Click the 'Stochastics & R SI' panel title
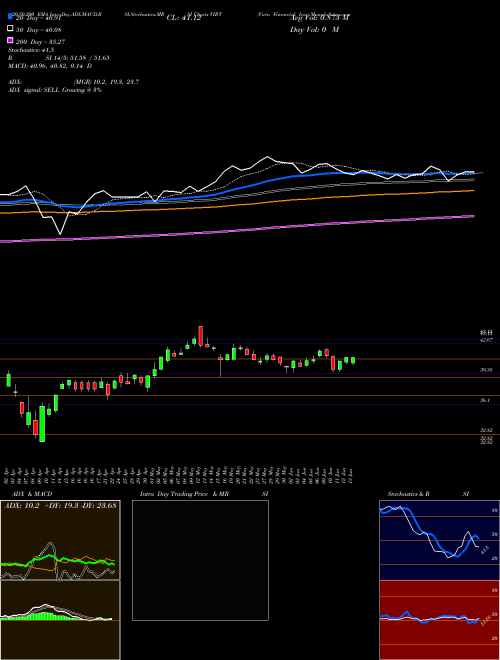Screen dimensions: 500x660 coord(428,494)
